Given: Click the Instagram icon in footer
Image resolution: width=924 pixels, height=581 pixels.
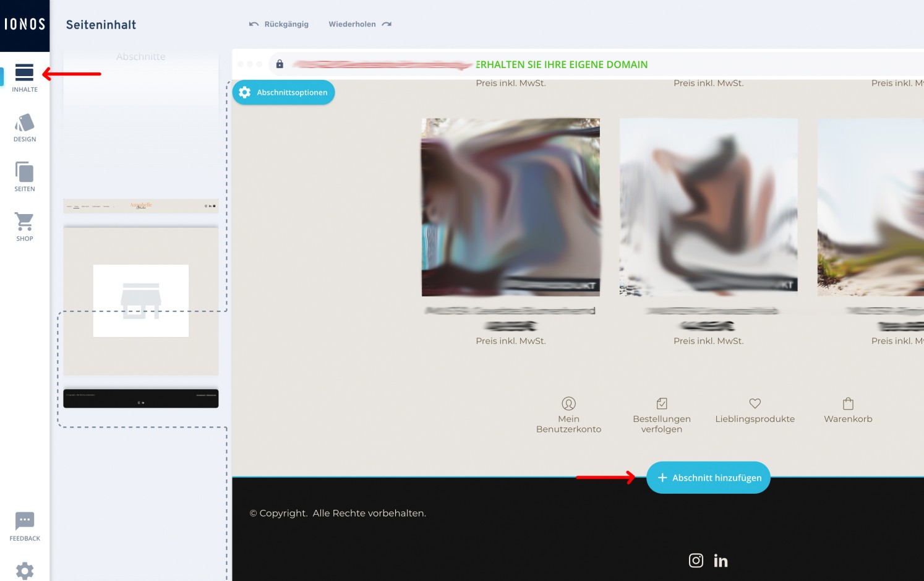Looking at the screenshot, I should click(x=696, y=561).
